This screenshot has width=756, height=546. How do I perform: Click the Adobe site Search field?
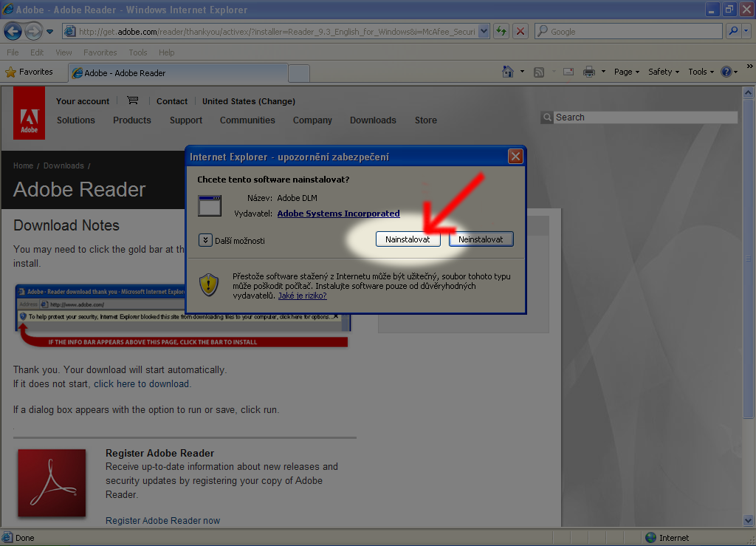coord(645,117)
